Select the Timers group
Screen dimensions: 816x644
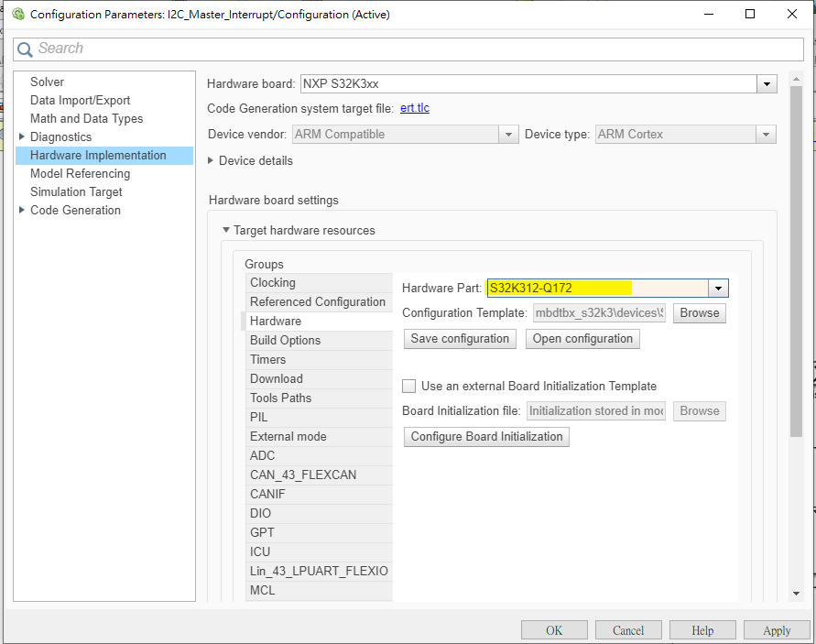click(319, 360)
